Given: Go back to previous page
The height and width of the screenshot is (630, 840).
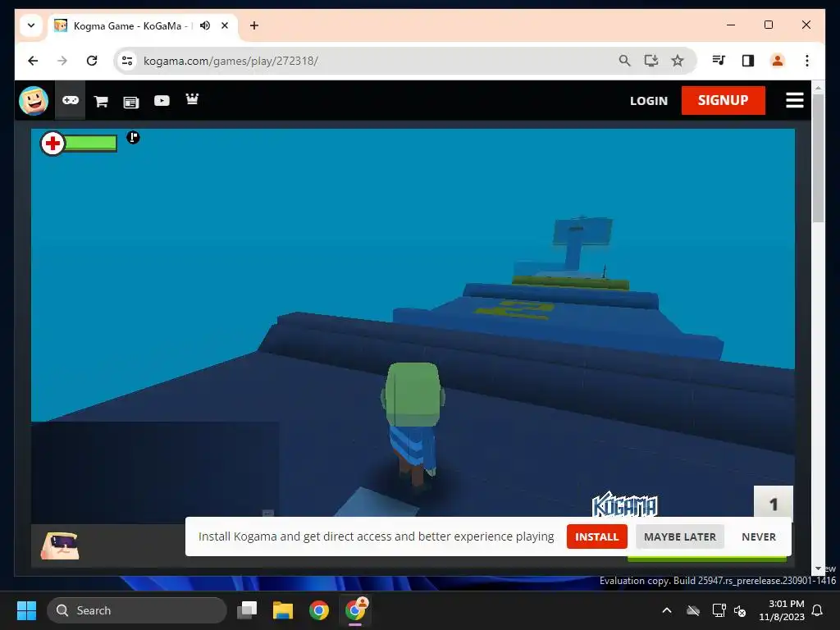Looking at the screenshot, I should pyautogui.click(x=33, y=61).
